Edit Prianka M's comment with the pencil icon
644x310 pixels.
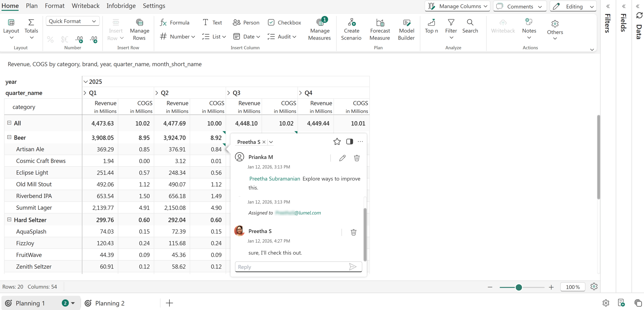point(342,158)
